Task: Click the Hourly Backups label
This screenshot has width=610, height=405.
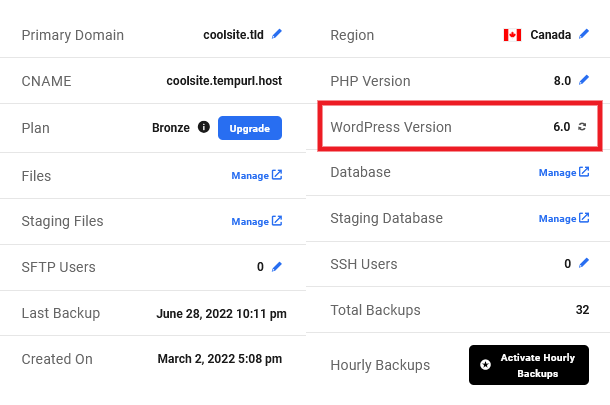Action: [380, 365]
